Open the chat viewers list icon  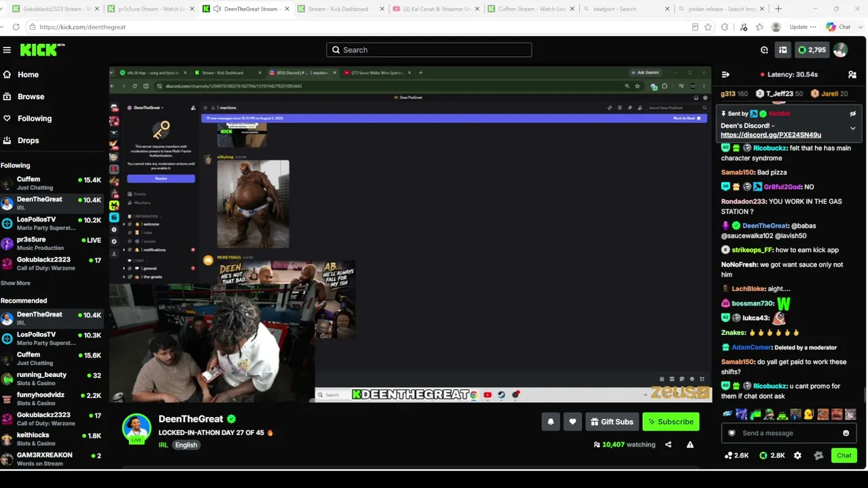coord(852,75)
